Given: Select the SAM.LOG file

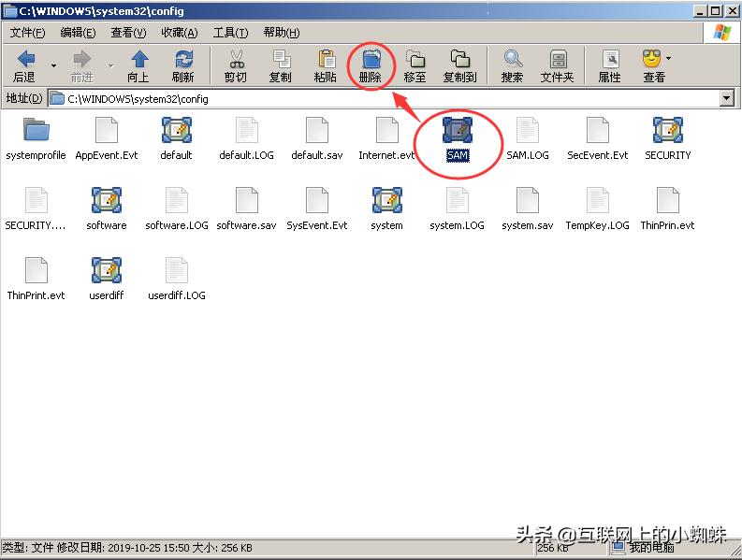Looking at the screenshot, I should (528, 139).
